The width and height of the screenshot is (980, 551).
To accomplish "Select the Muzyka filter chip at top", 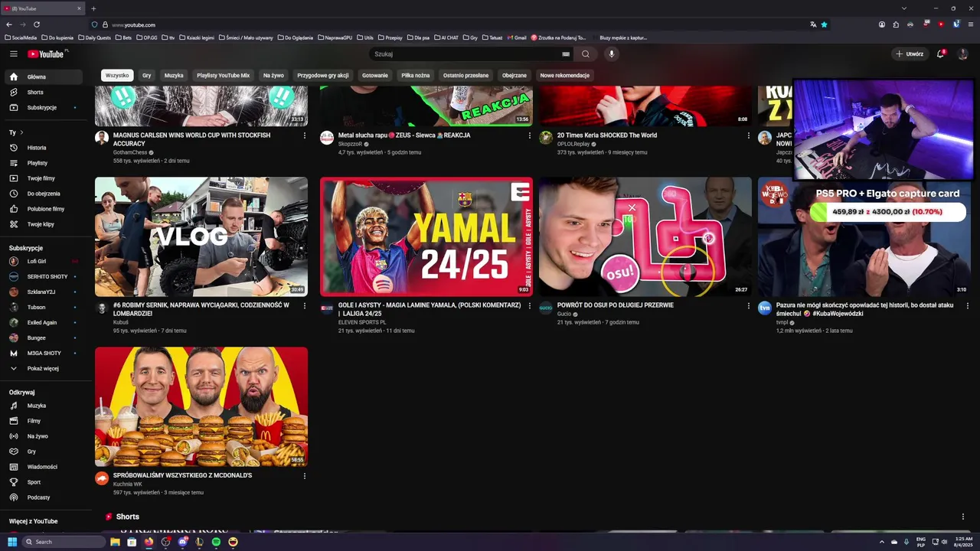I will (x=174, y=76).
